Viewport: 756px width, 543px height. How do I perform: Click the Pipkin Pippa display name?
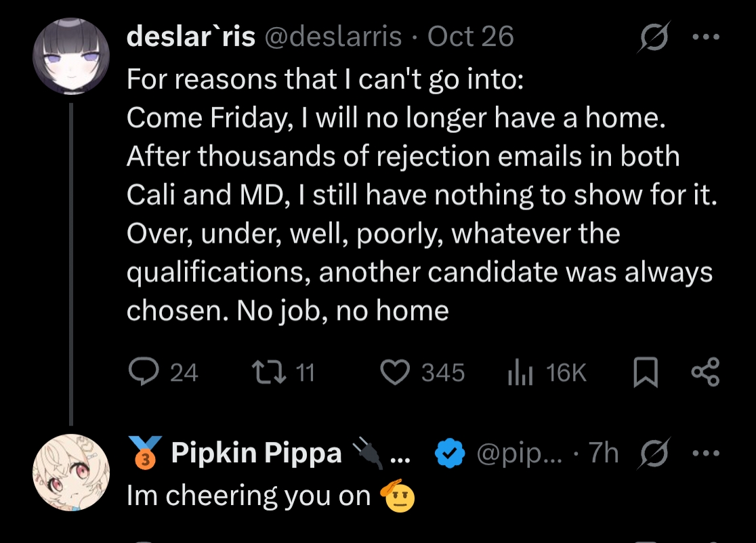tap(256, 453)
